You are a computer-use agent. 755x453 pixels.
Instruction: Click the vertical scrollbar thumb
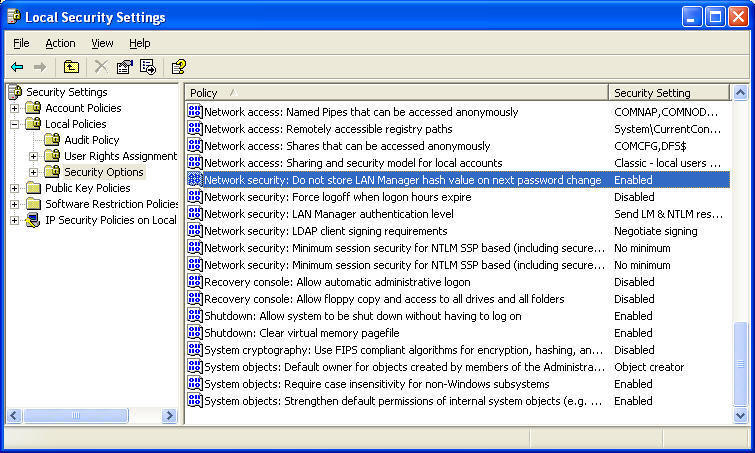(741, 364)
